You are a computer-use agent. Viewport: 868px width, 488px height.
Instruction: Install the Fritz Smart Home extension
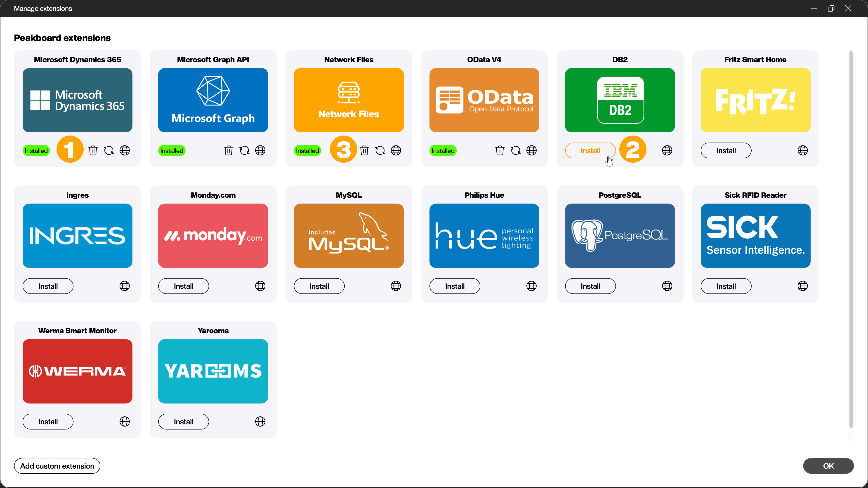point(726,150)
